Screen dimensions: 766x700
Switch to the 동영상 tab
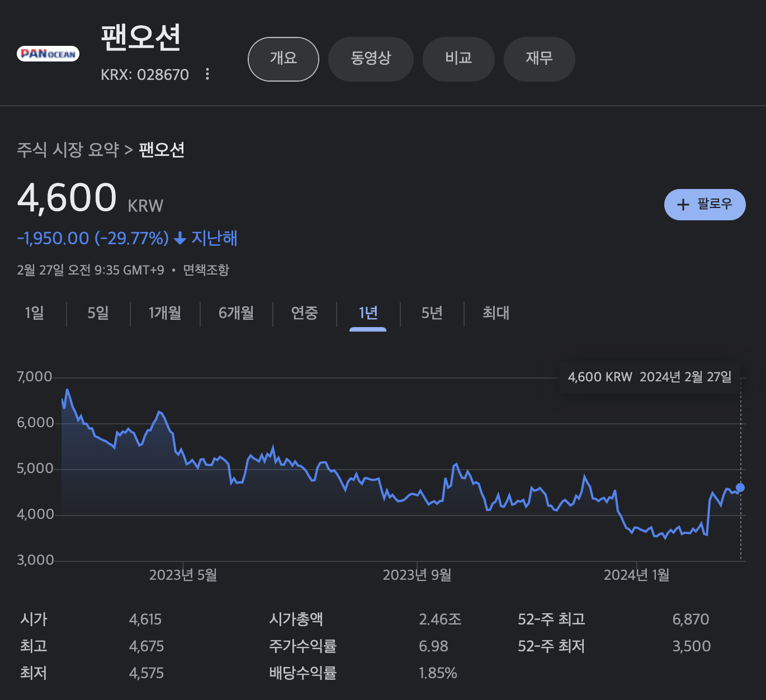coord(371,59)
